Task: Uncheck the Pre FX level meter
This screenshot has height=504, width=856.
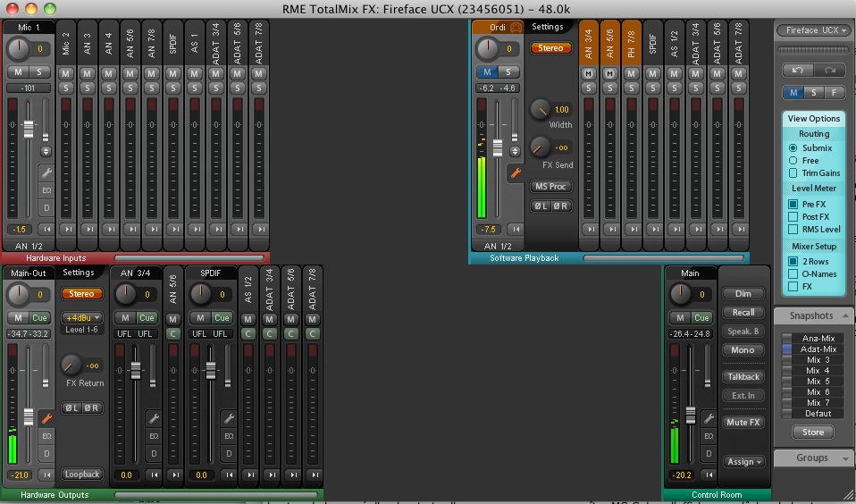Action: coord(793,205)
